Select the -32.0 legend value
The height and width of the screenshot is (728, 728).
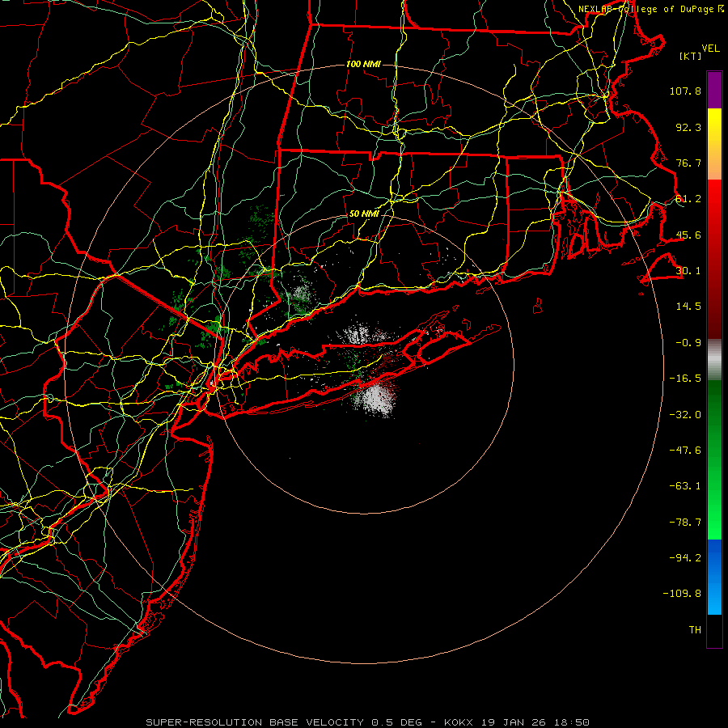(x=685, y=414)
